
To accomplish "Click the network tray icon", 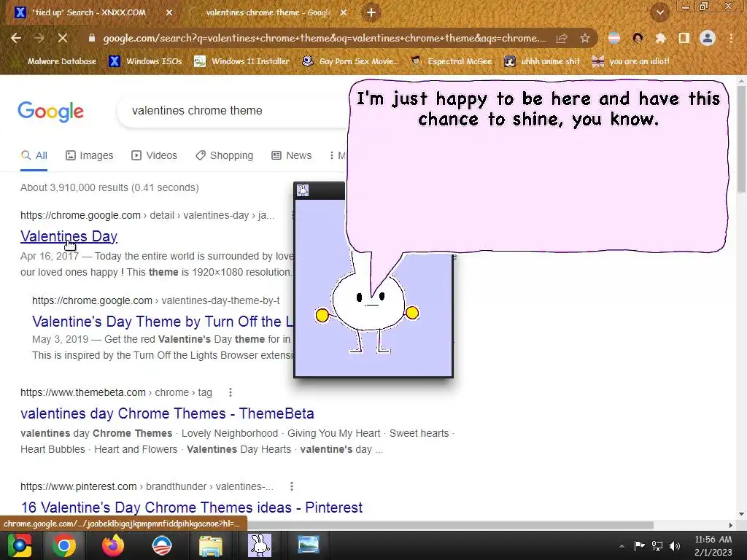I will (657, 545).
